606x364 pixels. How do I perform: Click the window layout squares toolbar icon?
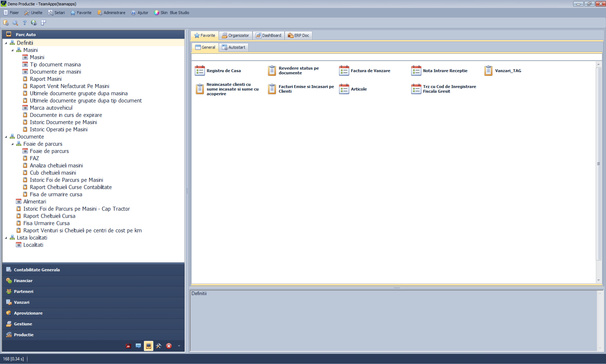point(43,23)
